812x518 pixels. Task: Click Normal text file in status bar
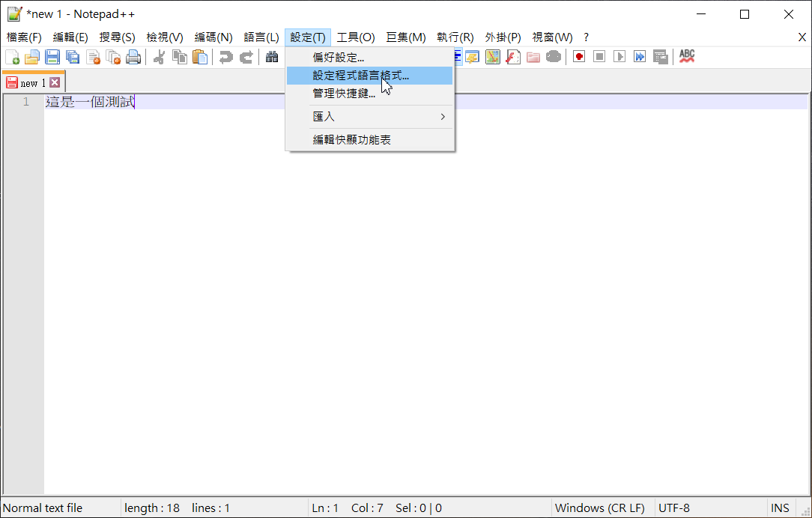pos(43,508)
